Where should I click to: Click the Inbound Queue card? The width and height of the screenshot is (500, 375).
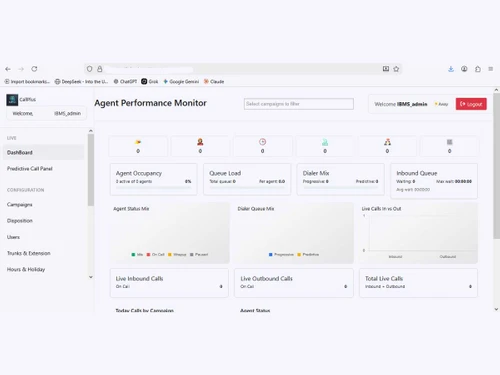coord(434,181)
